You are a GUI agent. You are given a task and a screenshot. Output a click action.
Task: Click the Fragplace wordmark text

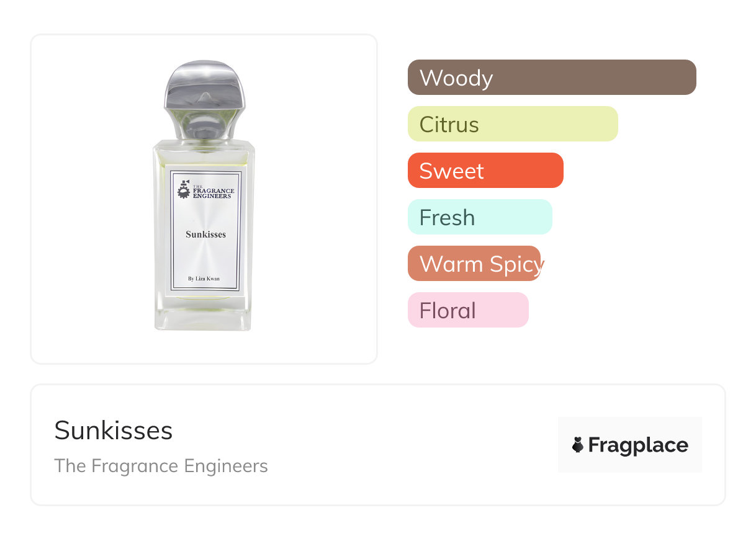637,445
